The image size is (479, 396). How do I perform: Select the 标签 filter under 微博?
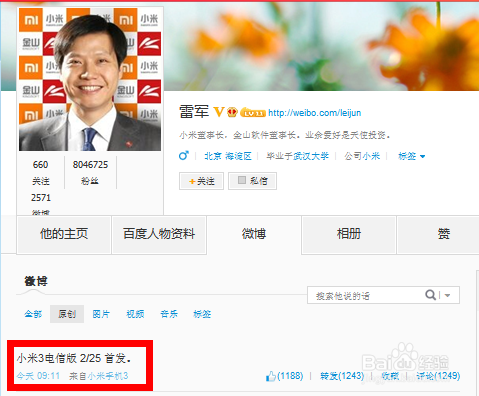[202, 314]
